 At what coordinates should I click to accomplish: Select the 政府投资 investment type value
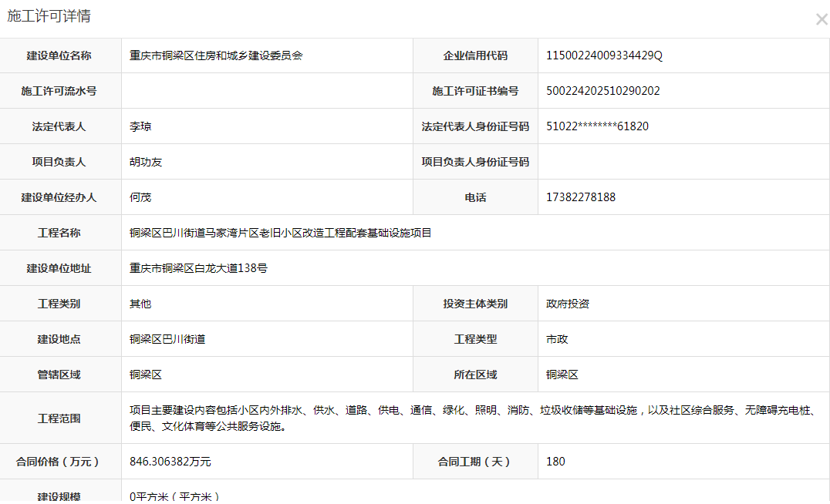[568, 304]
